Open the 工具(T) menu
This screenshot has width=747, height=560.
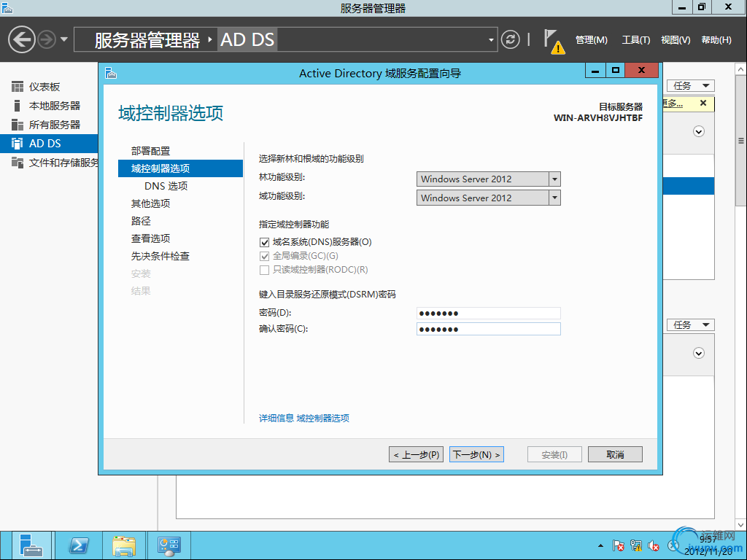click(636, 40)
